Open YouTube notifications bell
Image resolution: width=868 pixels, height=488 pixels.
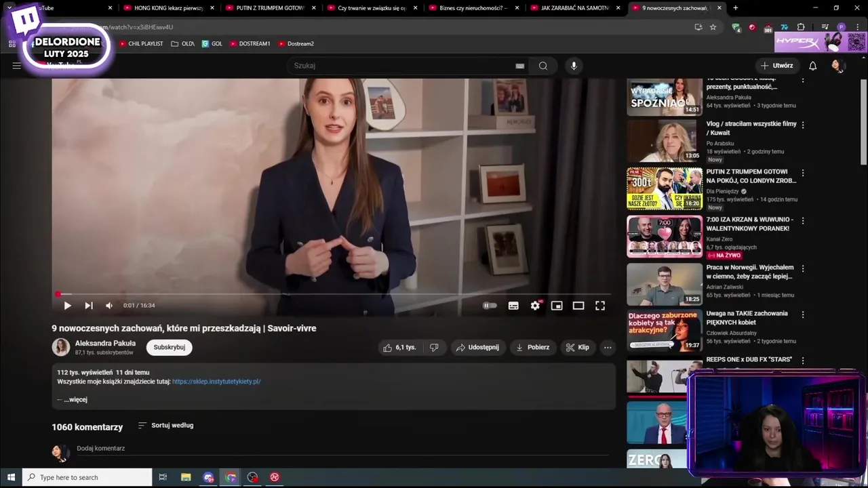tap(812, 66)
